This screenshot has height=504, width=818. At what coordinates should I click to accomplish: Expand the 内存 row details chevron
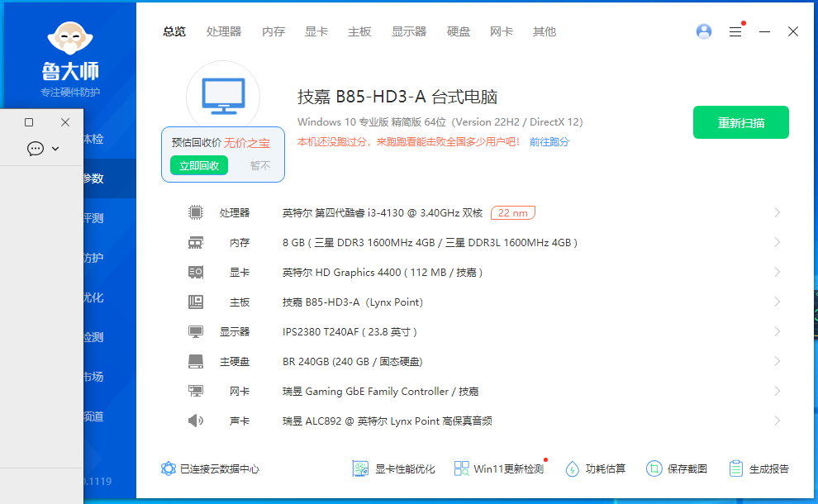[x=777, y=242]
